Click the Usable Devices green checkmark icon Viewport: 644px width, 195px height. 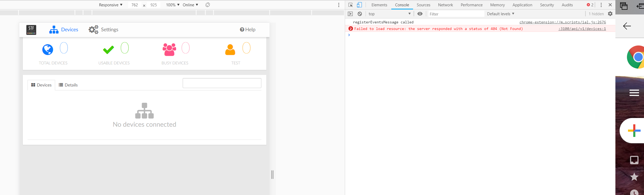pos(108,50)
